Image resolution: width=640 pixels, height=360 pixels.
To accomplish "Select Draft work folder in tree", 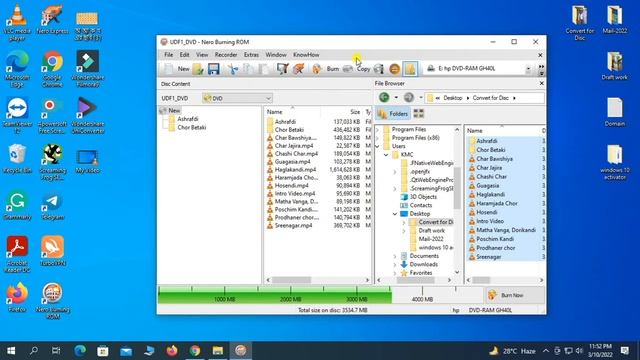I will (427, 231).
